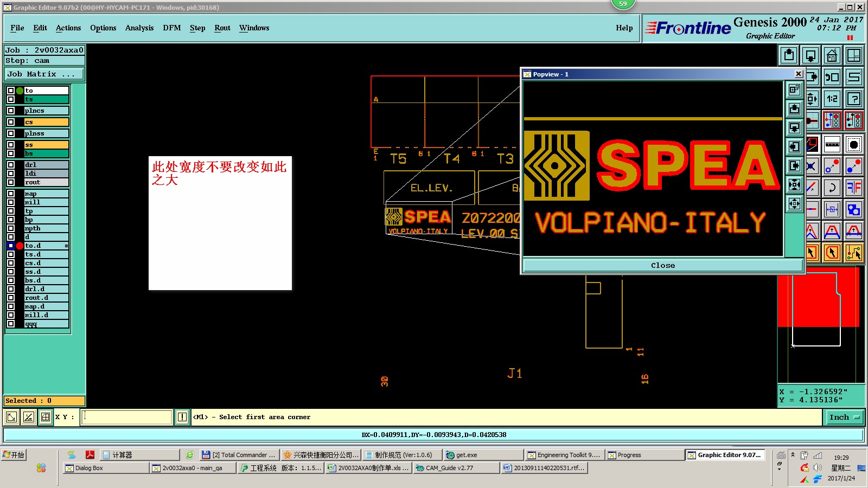Click the black traffic light netlist icon
868x488 pixels.
click(x=854, y=120)
